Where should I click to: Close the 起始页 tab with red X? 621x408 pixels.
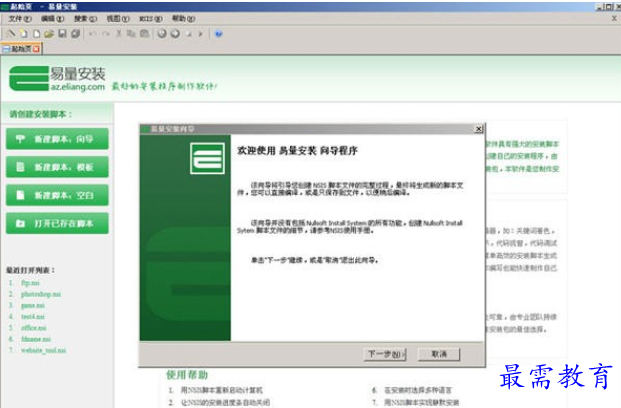tap(36, 49)
